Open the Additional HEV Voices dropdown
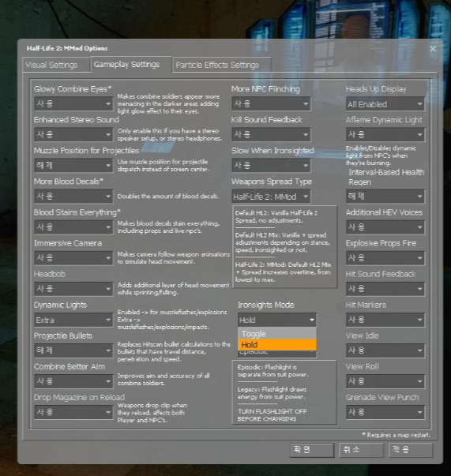451x476 pixels. 385,227
